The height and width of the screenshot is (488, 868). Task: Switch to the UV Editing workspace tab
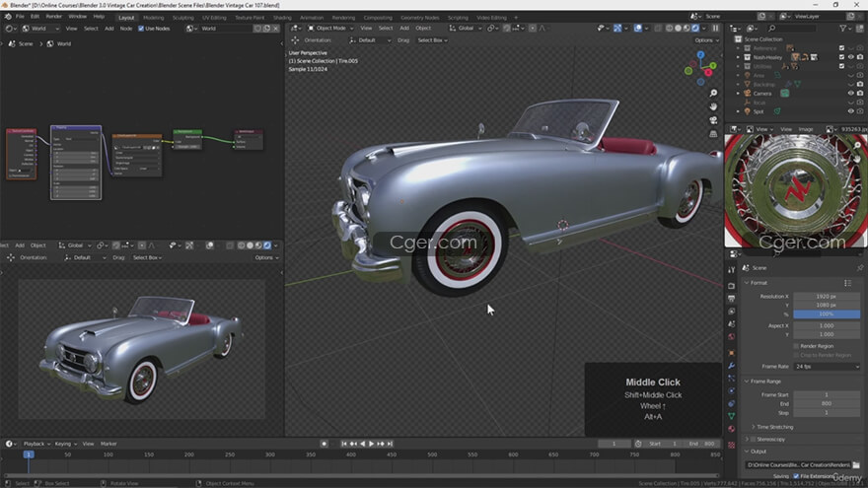pyautogui.click(x=214, y=18)
